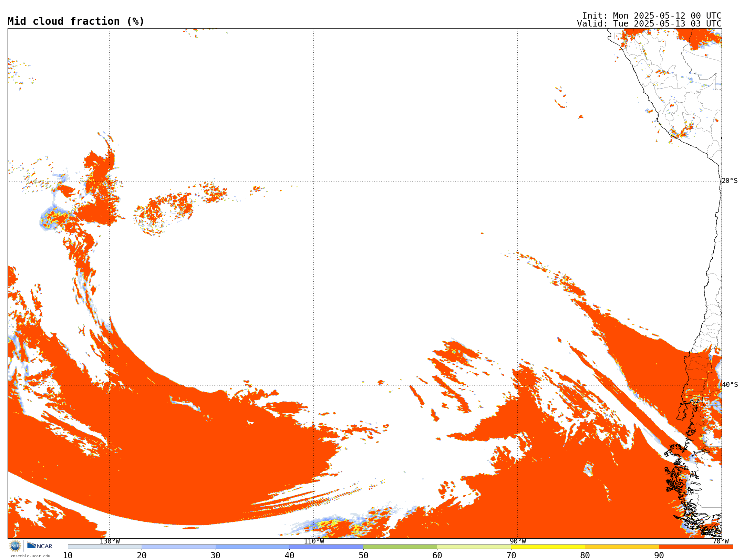Viewport: 744px width, 560px height.
Task: Click the 90°W longitude label
Action: tap(518, 541)
